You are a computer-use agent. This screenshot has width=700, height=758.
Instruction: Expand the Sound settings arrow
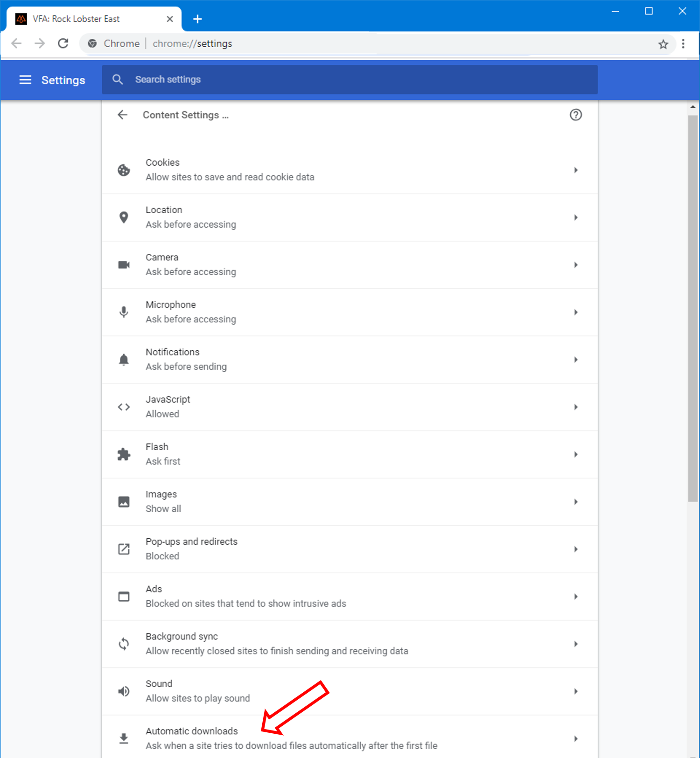(576, 691)
